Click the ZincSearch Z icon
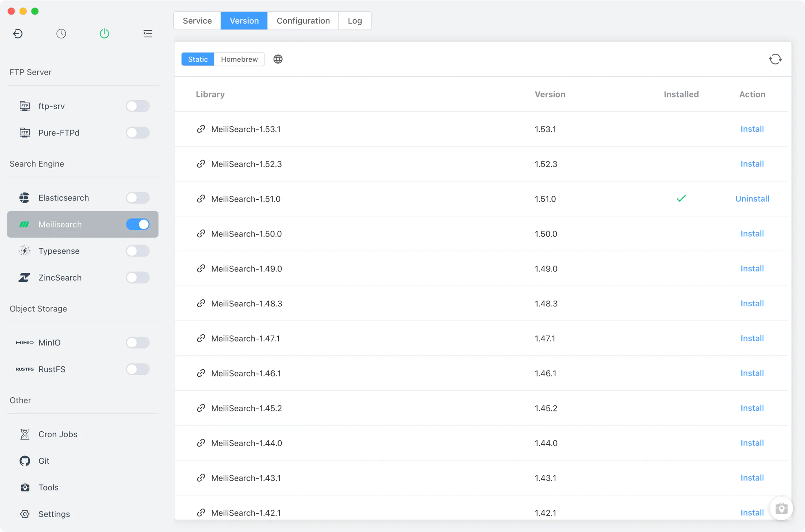 tap(24, 277)
